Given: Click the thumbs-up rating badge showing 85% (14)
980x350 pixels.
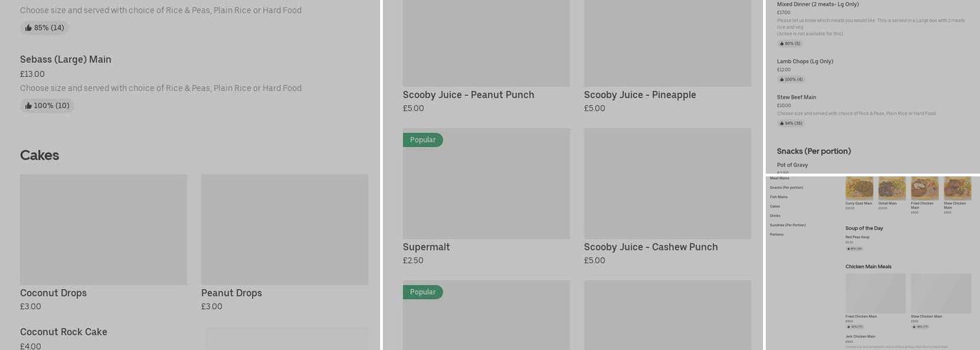Looking at the screenshot, I should coord(45,28).
